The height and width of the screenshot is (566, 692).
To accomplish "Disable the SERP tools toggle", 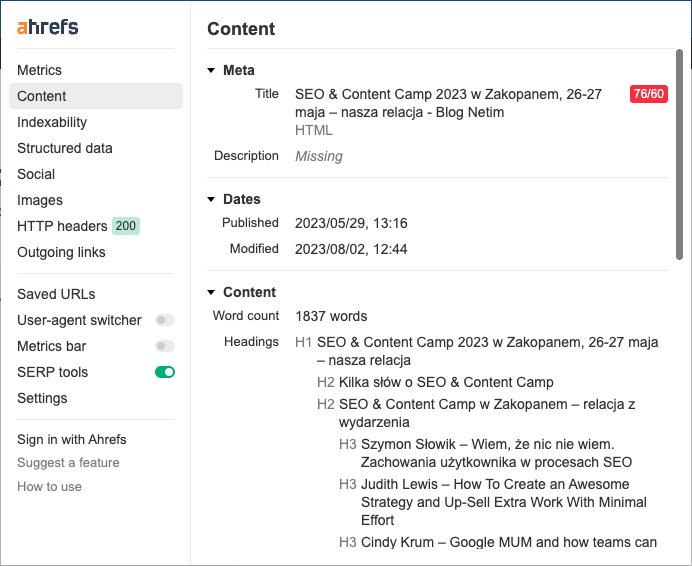I will [165, 372].
